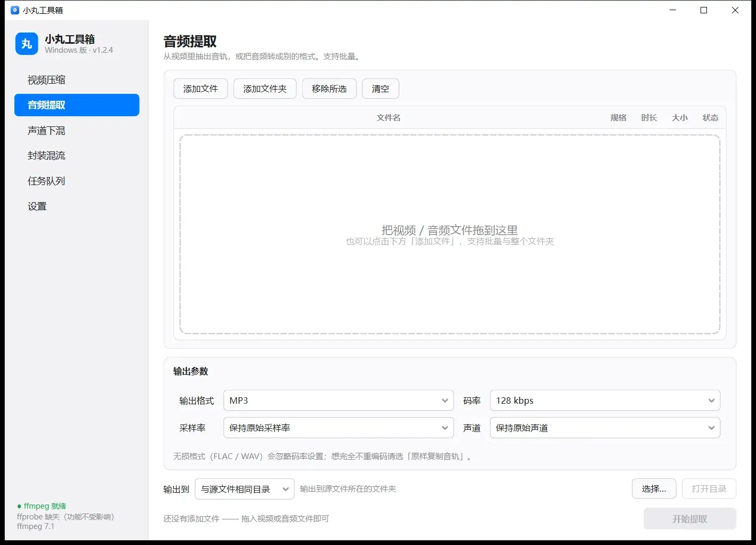Clear the list with 清空
This screenshot has height=545, width=756.
click(x=381, y=89)
